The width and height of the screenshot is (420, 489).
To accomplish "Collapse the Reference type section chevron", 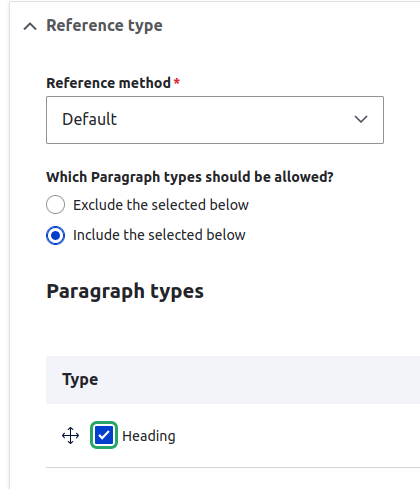I will (30, 26).
